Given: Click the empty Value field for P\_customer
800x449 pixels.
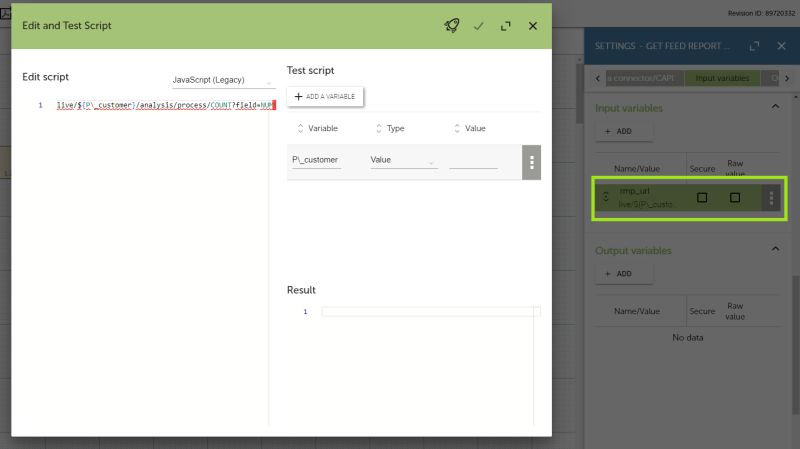Looking at the screenshot, I should click(x=473, y=161).
